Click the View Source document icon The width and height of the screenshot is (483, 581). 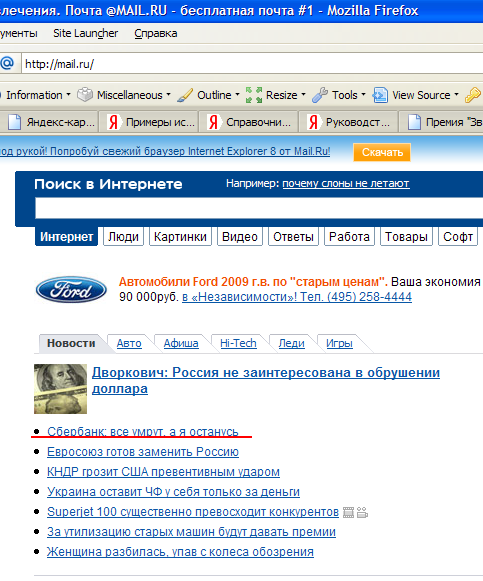click(380, 95)
